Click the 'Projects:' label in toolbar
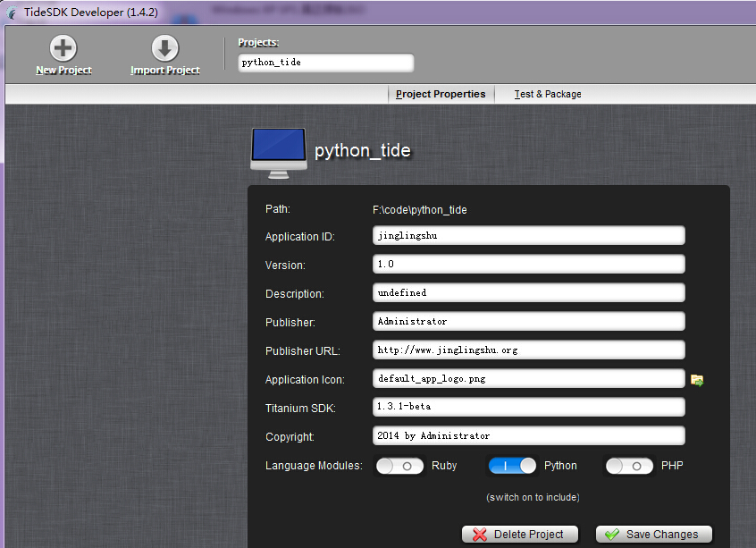Viewport: 756px width, 548px height. [x=258, y=42]
